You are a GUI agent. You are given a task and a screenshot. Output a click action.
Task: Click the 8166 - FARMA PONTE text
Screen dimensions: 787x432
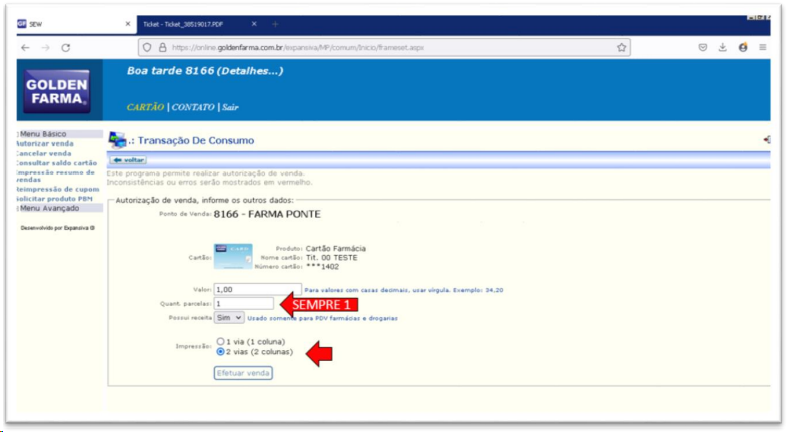tap(267, 214)
